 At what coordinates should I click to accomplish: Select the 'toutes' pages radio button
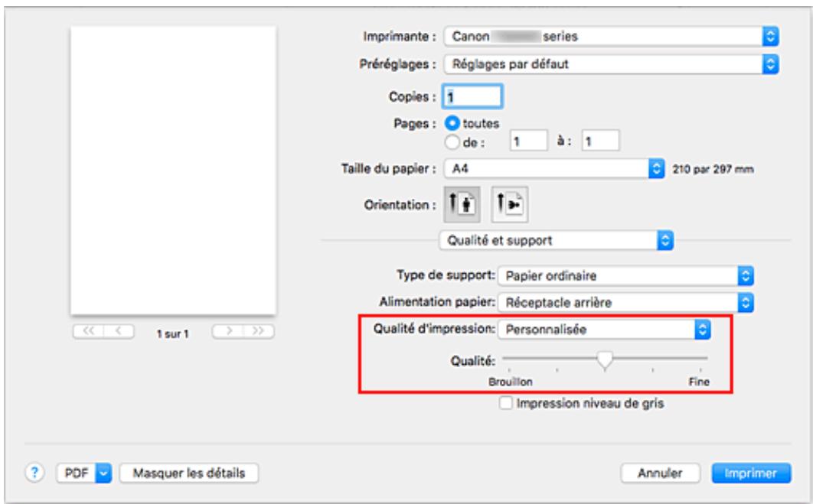point(452,123)
